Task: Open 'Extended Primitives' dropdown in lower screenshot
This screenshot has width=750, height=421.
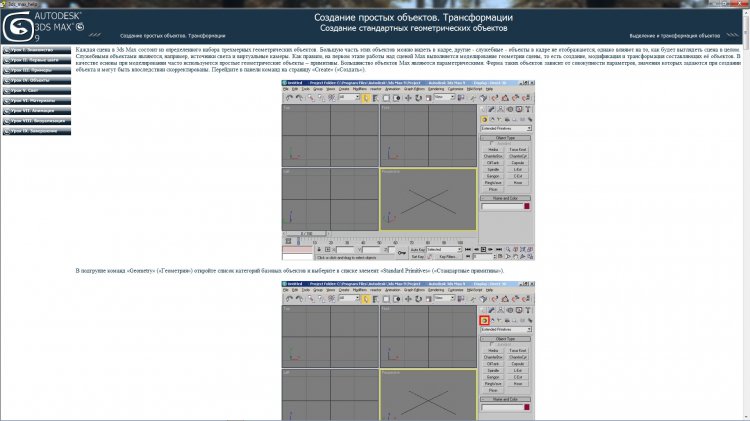Action: (x=506, y=330)
